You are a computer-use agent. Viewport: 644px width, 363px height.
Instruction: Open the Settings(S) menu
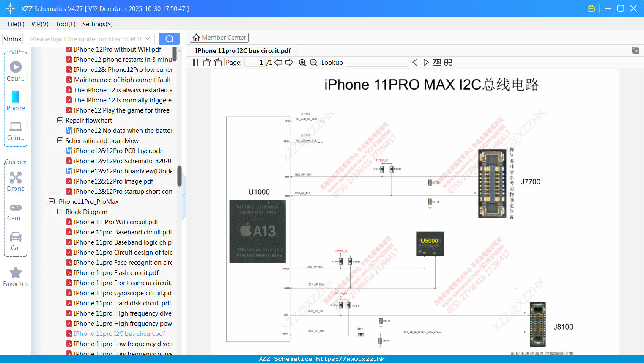(x=98, y=24)
